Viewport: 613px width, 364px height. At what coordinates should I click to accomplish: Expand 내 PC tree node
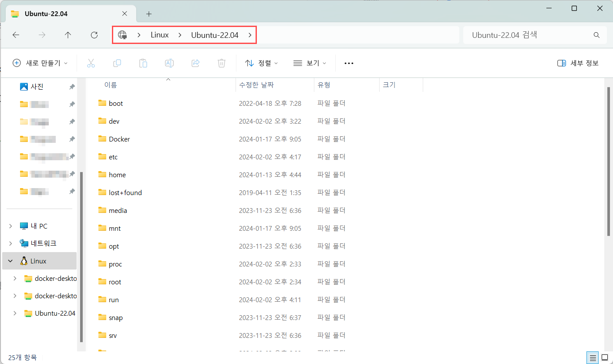point(10,226)
